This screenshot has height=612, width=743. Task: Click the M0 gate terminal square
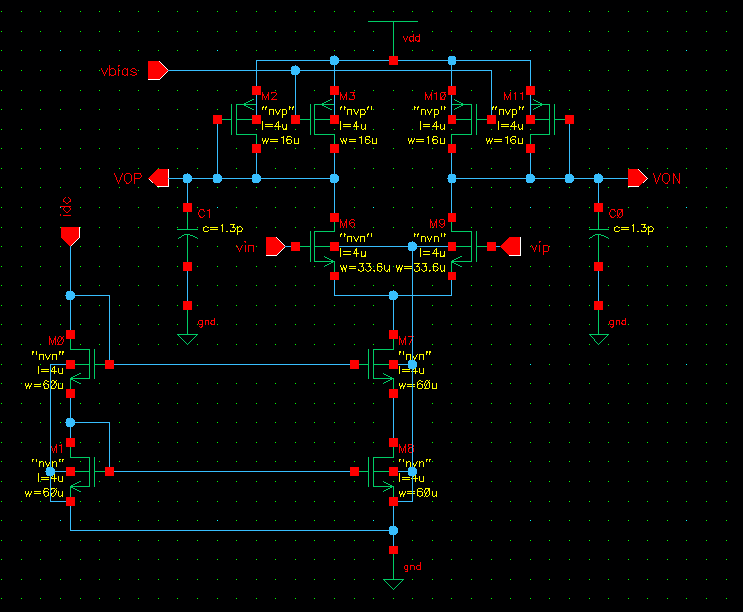(109, 364)
